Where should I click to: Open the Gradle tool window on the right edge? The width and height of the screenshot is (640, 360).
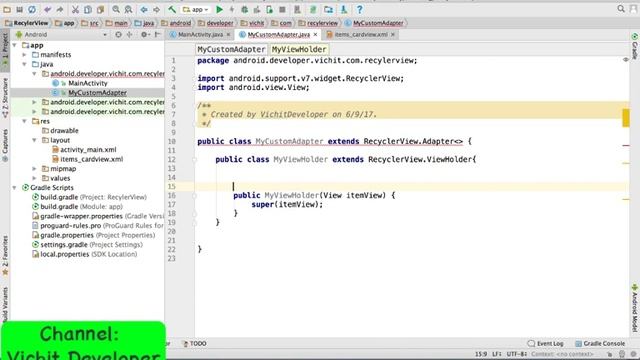coord(635,46)
